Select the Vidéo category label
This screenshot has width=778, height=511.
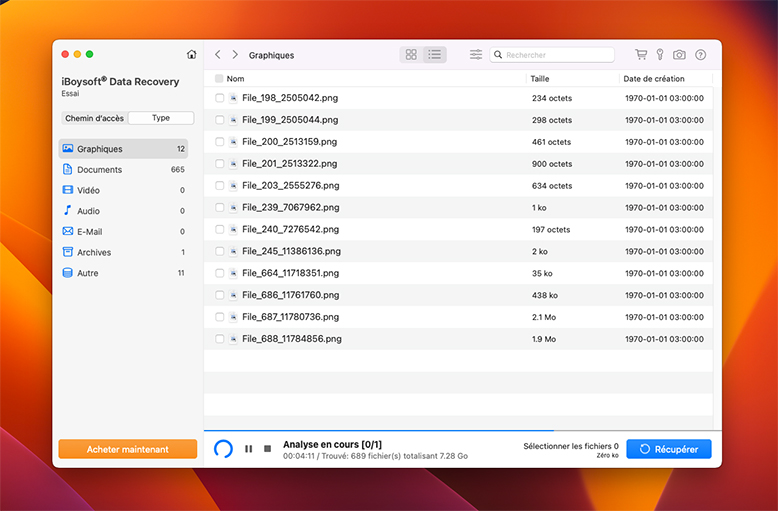pos(88,191)
